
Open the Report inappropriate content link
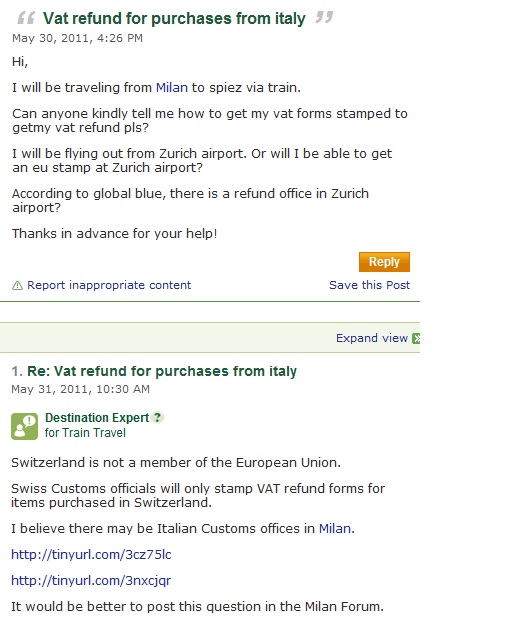[x=109, y=285]
